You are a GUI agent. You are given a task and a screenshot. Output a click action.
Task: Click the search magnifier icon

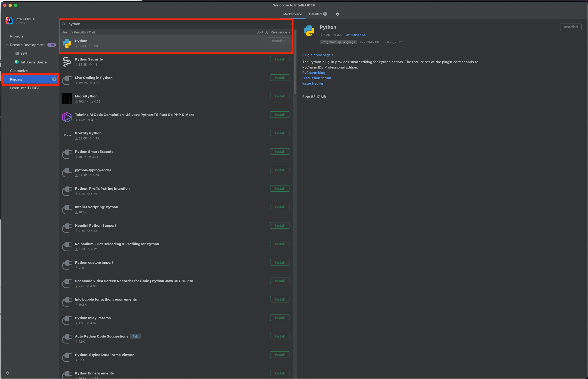point(64,24)
